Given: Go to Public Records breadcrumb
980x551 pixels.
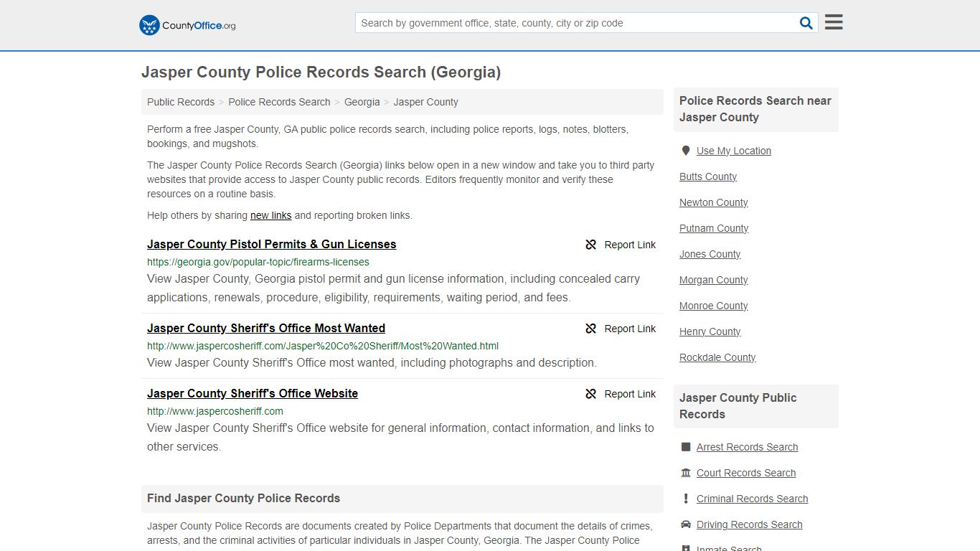Looking at the screenshot, I should point(181,102).
